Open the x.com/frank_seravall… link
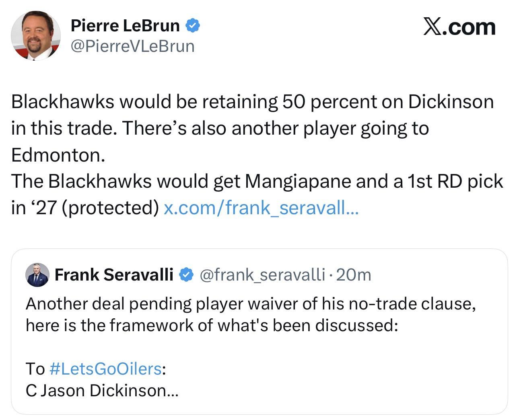519x420 pixels. (x=261, y=208)
